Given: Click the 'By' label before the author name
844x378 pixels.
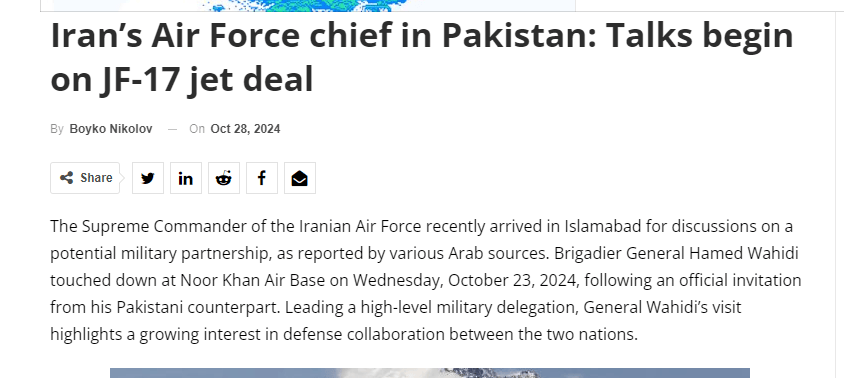Looking at the screenshot, I should click(57, 129).
